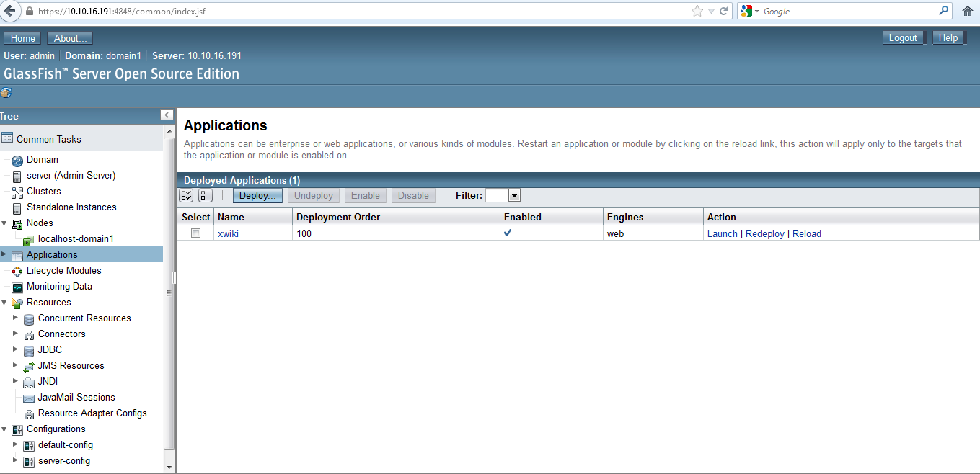Select JavaMail Sessions tree item
This screenshot has width=980, height=474.
tap(76, 398)
